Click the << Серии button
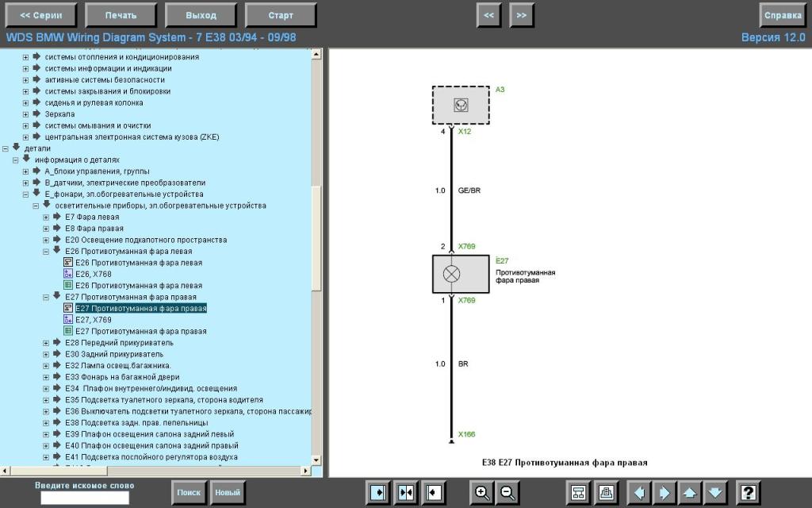The image size is (812, 508). click(x=41, y=15)
